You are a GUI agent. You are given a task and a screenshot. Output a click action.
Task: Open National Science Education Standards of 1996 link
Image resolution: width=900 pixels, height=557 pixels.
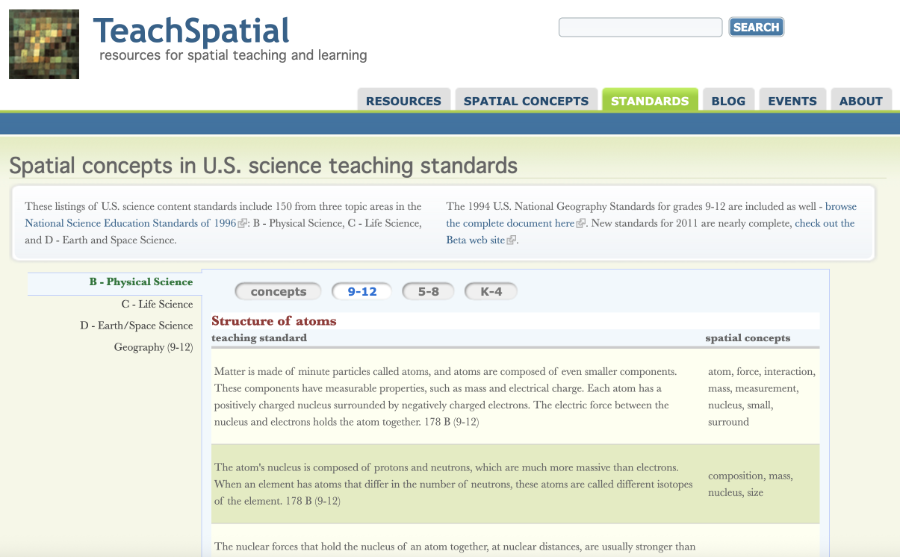131,223
